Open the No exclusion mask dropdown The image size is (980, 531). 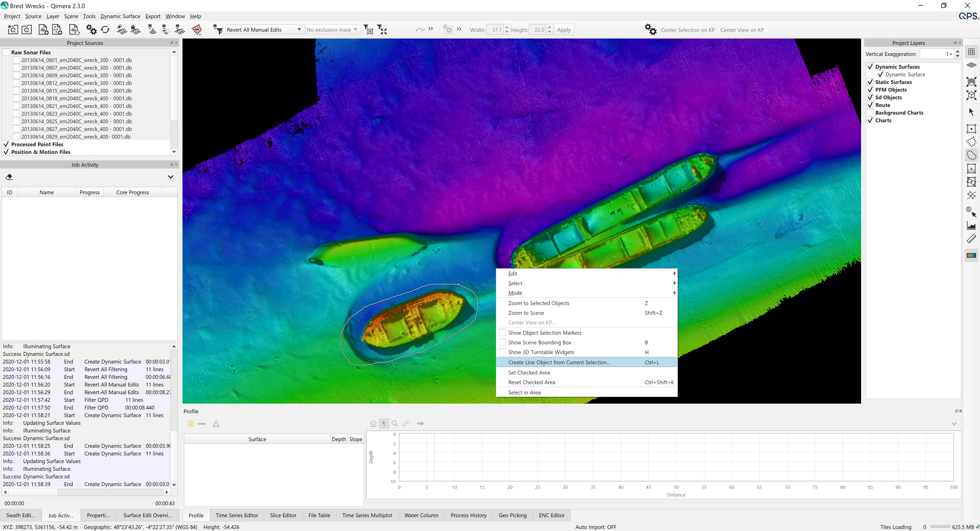pyautogui.click(x=355, y=30)
